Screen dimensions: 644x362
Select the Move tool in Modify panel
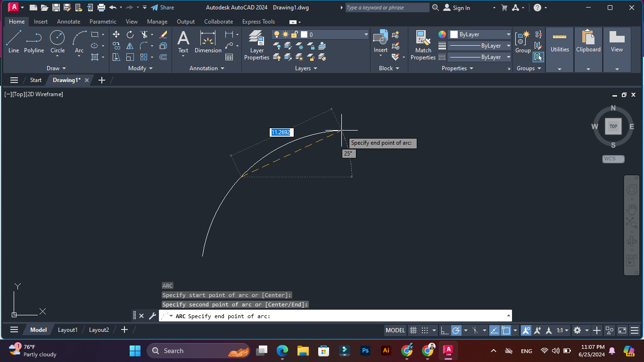click(x=116, y=34)
